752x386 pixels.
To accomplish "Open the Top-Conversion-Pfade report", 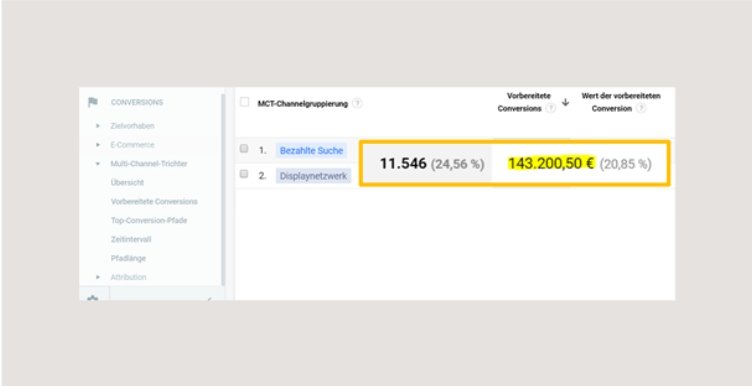I will tap(149, 221).
